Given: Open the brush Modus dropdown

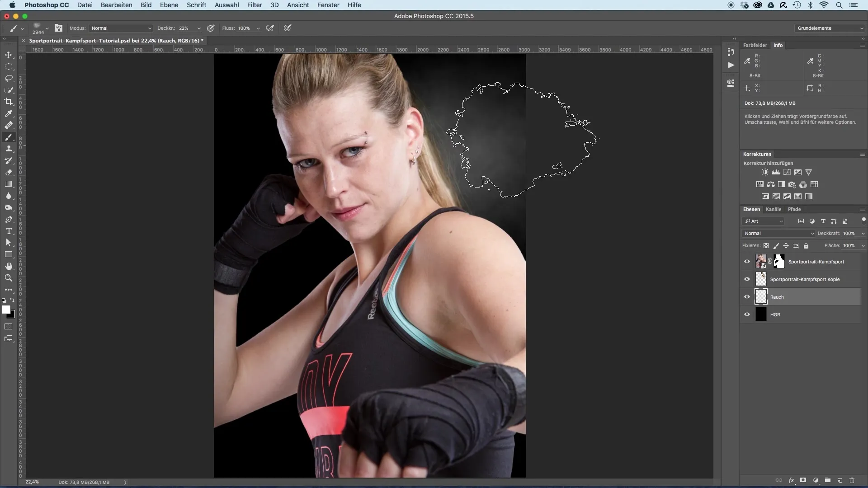Looking at the screenshot, I should click(121, 28).
